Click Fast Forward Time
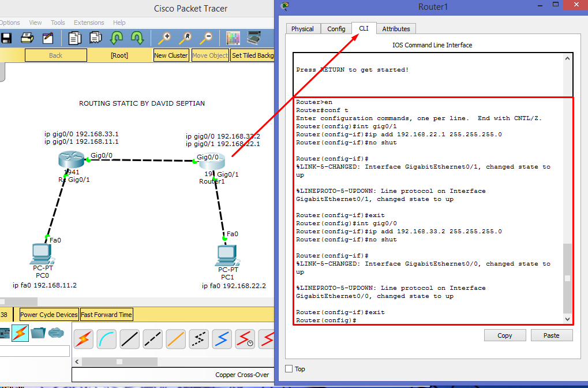The height and width of the screenshot is (388, 588). pos(106,314)
